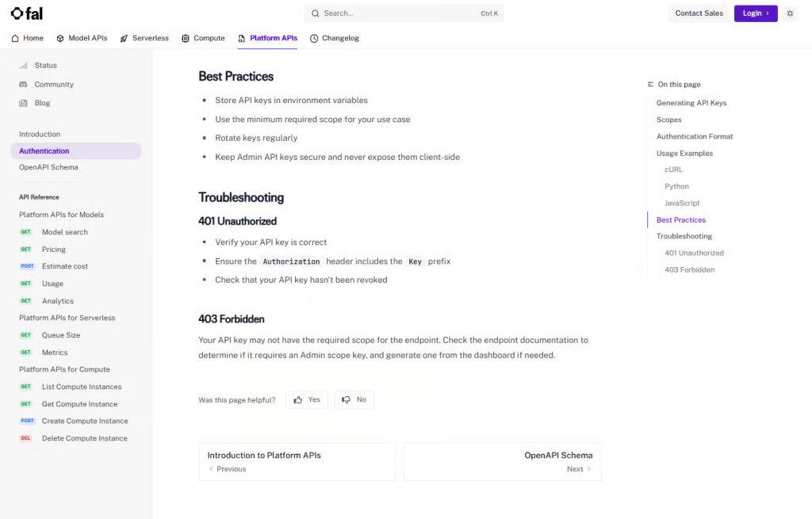Focus the Search input field
Image resolution: width=812 pixels, height=519 pixels.
click(404, 13)
